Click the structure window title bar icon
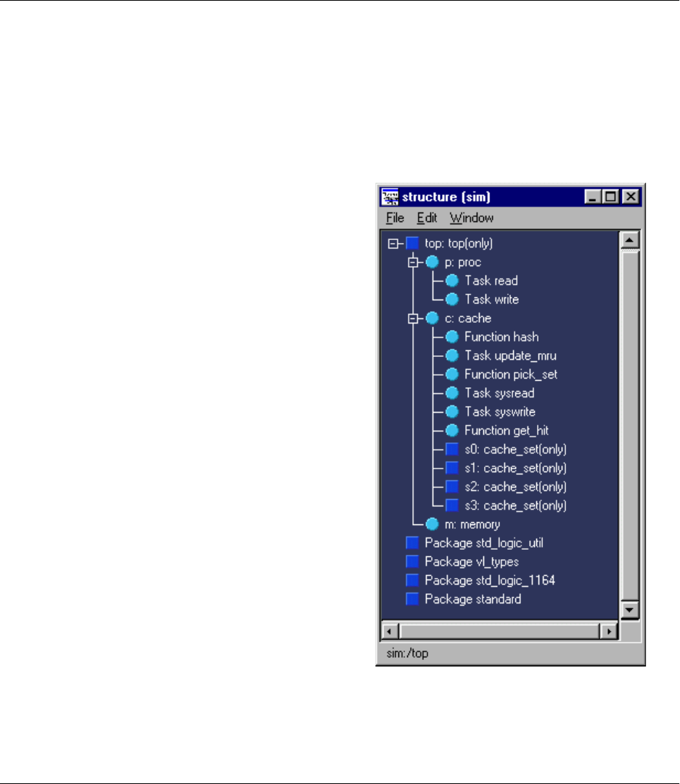Image resolution: width=680 pixels, height=784 pixels. (390, 197)
